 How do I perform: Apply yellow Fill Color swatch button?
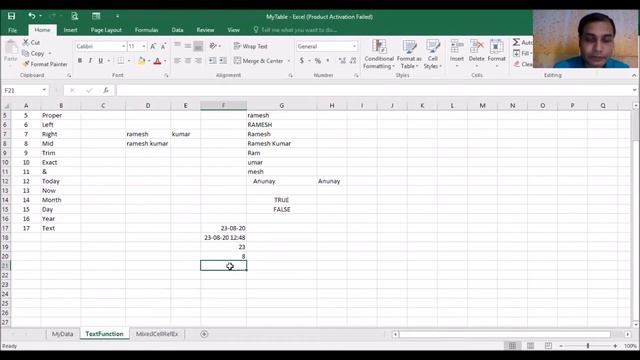pyautogui.click(x=142, y=61)
